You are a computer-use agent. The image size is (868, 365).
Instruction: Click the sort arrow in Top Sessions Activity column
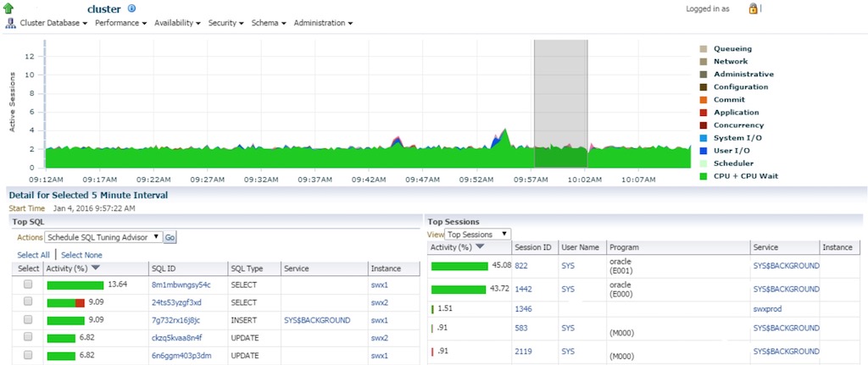481,247
